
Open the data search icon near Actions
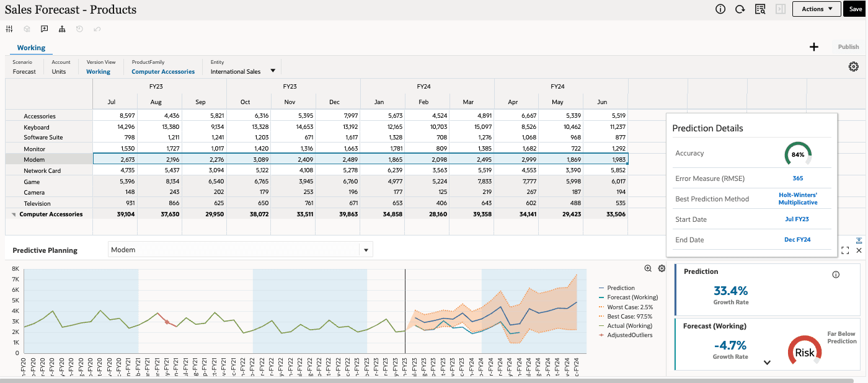tap(760, 9)
